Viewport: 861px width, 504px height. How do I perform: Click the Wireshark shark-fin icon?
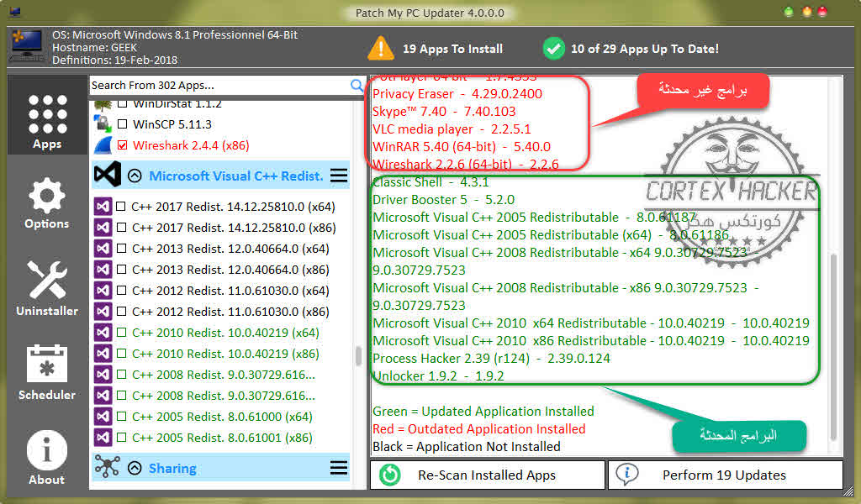point(103,145)
